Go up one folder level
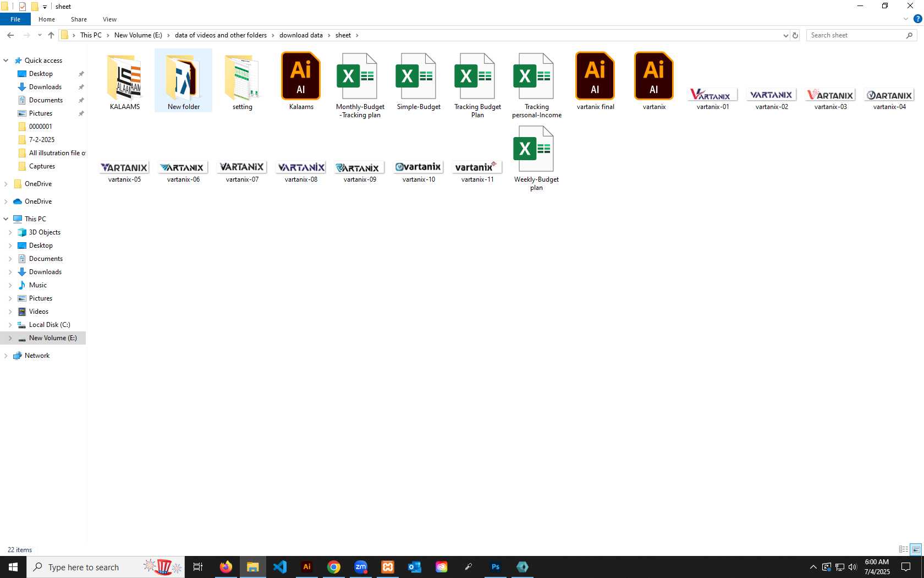 coord(51,35)
